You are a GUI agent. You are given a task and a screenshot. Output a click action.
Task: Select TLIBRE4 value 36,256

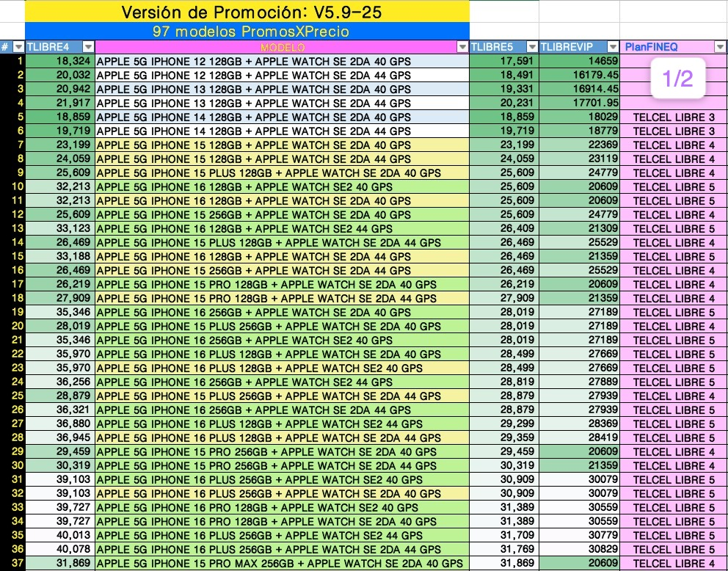[x=60, y=382]
